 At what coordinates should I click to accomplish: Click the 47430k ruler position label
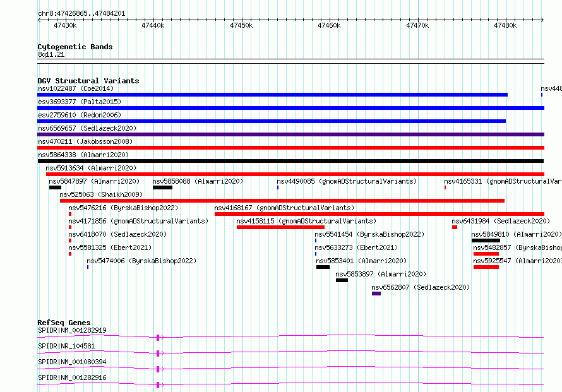coord(65,25)
